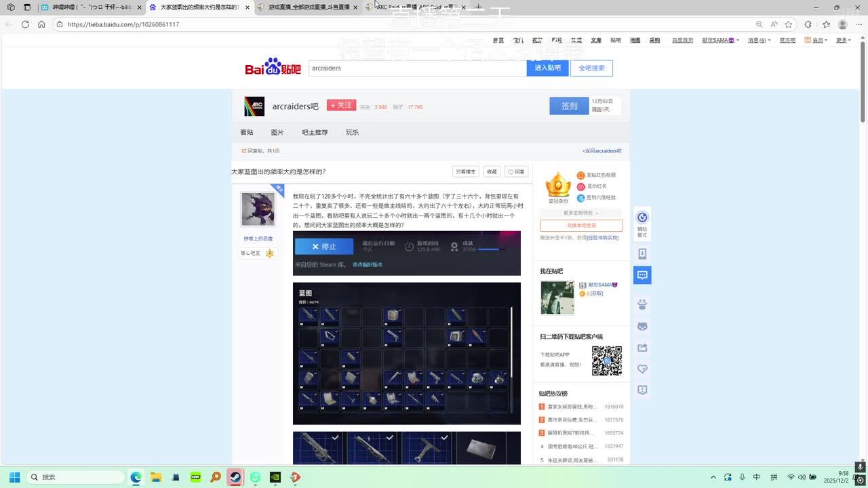Switch to the 图片 tab
Screen dimensions: 868x488
277,133
